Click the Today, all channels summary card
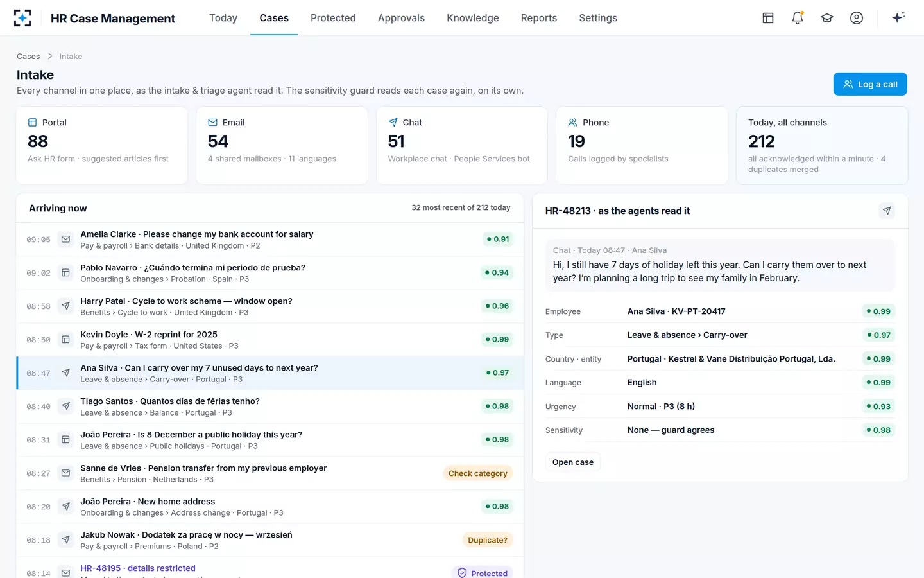This screenshot has height=578, width=924. pyautogui.click(x=822, y=146)
